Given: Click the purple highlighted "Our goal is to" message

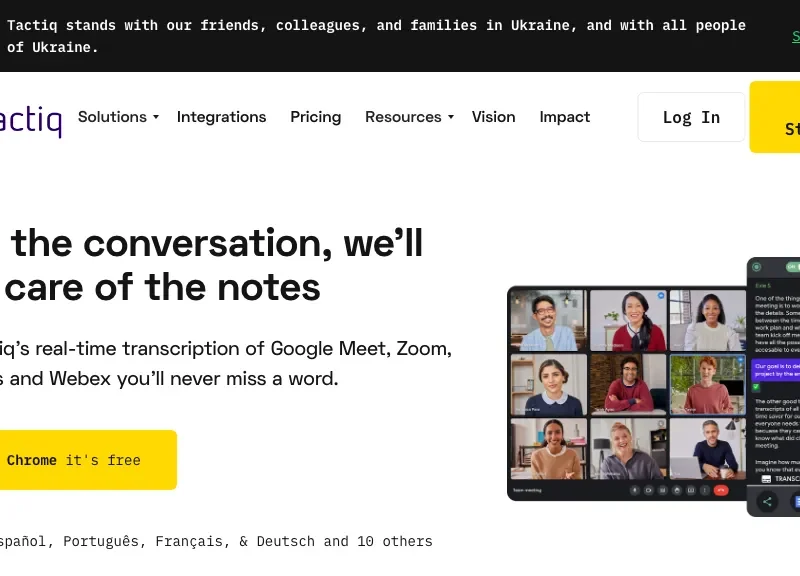Looking at the screenshot, I should [776, 370].
